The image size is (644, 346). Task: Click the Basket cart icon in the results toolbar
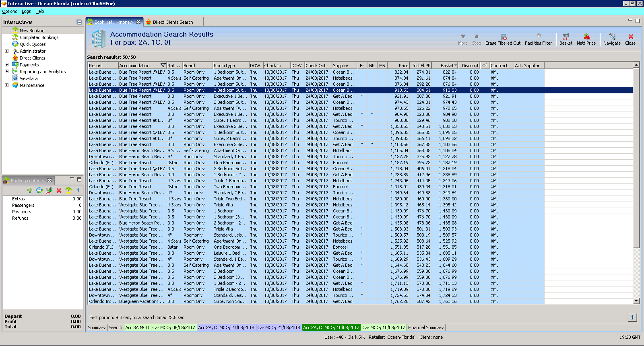click(x=566, y=37)
